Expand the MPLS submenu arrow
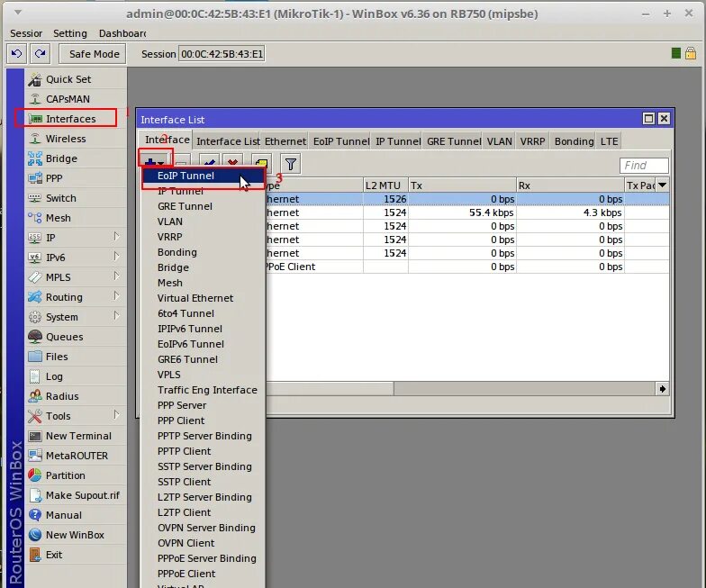Viewport: 706px width, 588px height. coord(116,276)
